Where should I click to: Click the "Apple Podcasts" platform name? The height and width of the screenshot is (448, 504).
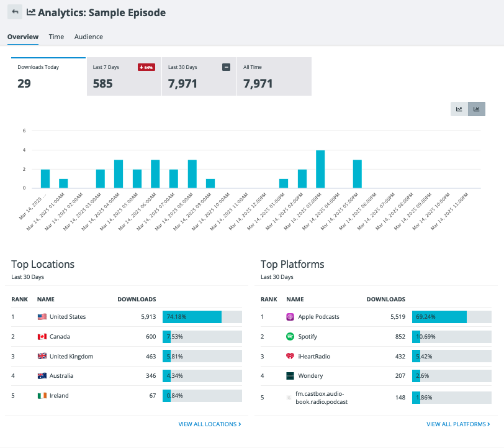318,317
